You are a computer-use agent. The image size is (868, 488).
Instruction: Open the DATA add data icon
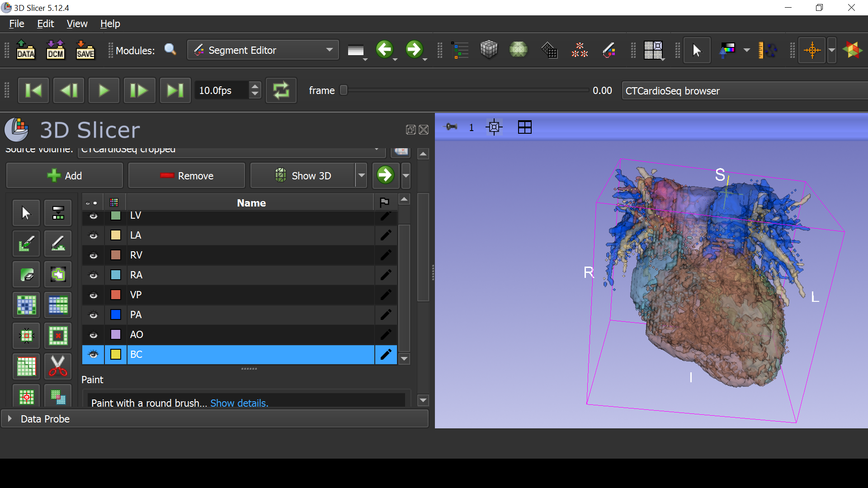[x=26, y=50]
